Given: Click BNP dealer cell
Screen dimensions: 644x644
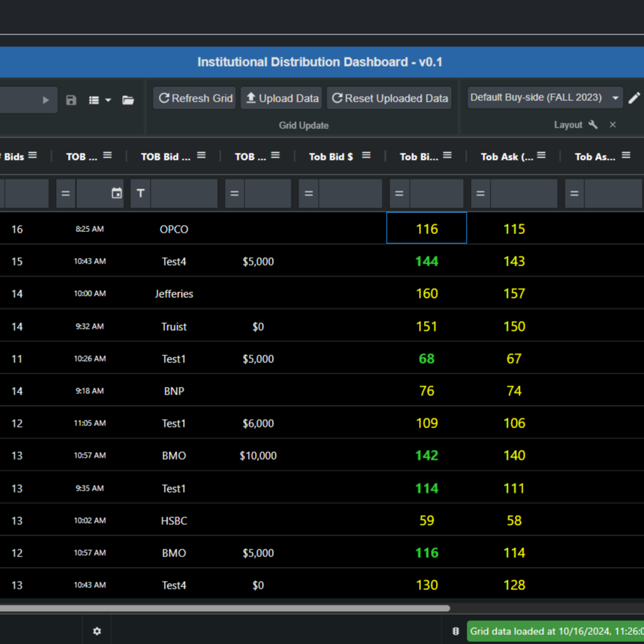Looking at the screenshot, I should [174, 391].
